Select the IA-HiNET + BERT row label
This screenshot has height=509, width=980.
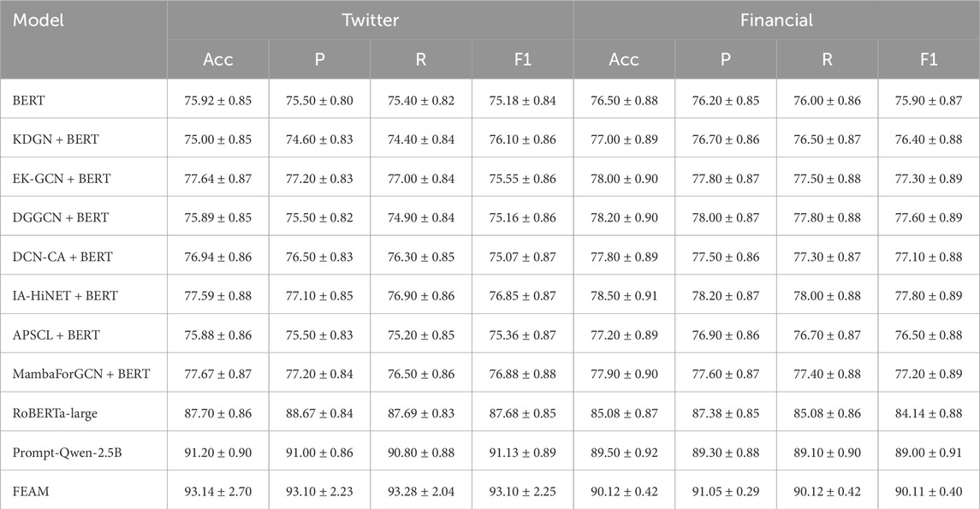(65, 296)
